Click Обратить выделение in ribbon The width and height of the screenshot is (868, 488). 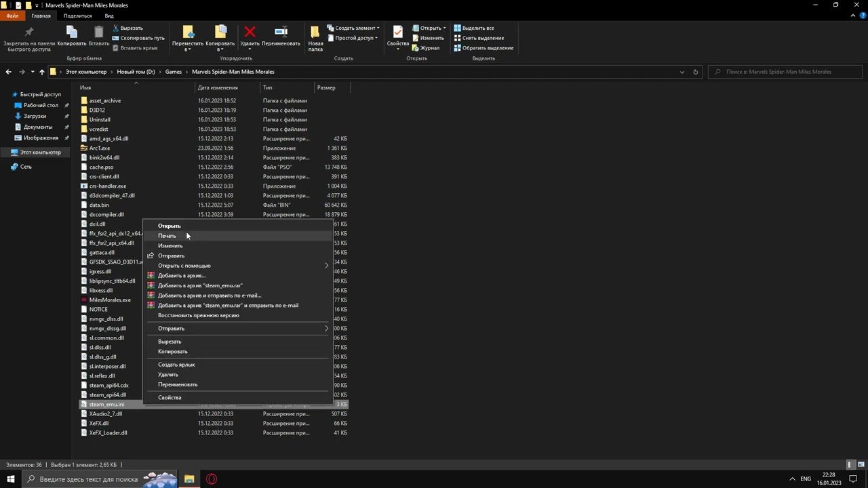(x=484, y=48)
